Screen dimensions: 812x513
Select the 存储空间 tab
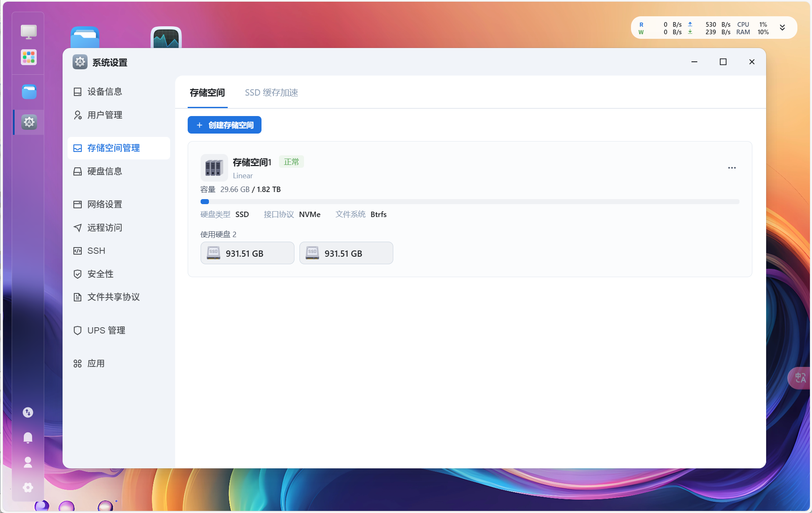click(207, 93)
